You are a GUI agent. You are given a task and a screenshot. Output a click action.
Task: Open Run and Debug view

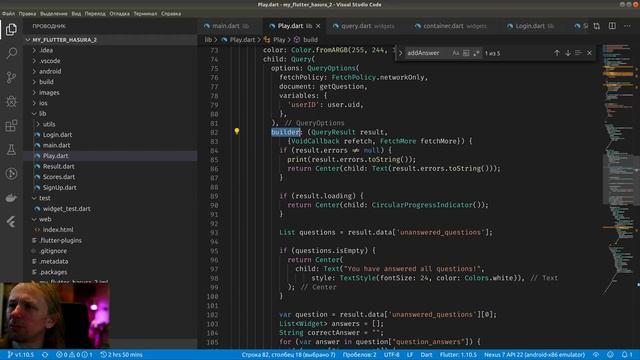(11, 101)
